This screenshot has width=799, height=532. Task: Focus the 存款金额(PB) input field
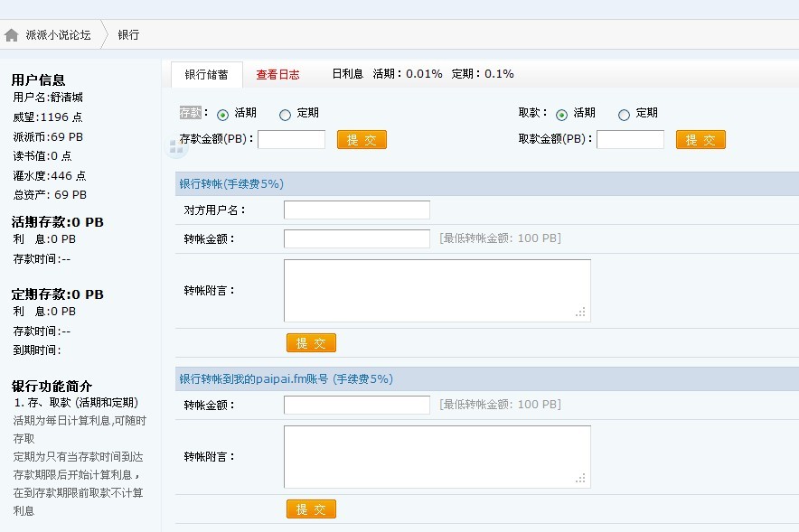[x=291, y=139]
